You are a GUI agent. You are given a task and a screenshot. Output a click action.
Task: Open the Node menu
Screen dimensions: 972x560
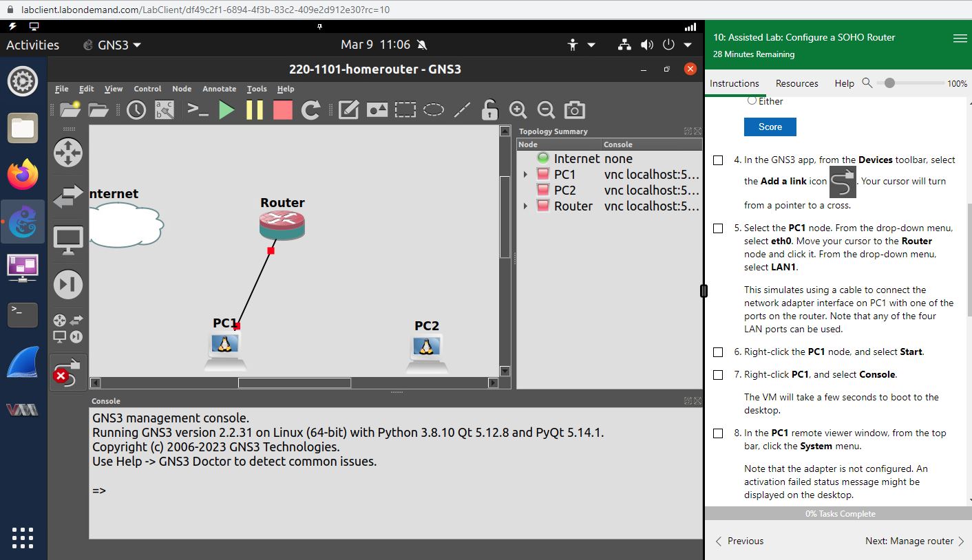point(182,89)
